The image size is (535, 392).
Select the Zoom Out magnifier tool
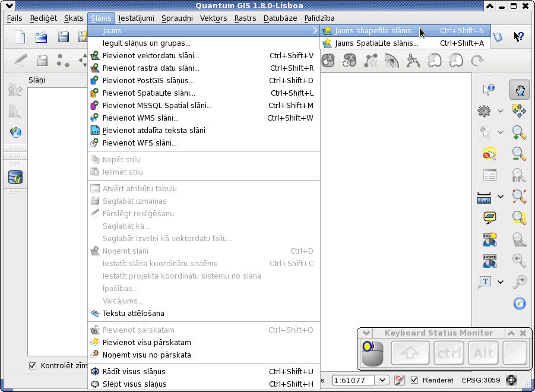[x=519, y=153]
